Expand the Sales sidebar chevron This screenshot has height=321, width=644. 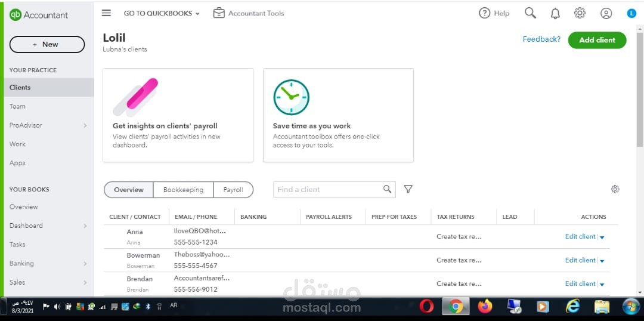point(85,282)
